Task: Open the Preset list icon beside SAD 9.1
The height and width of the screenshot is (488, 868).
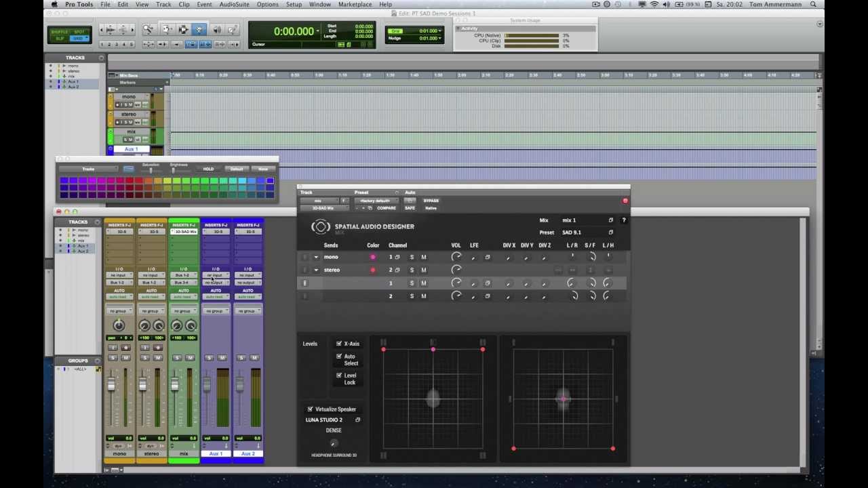Action: (610, 232)
